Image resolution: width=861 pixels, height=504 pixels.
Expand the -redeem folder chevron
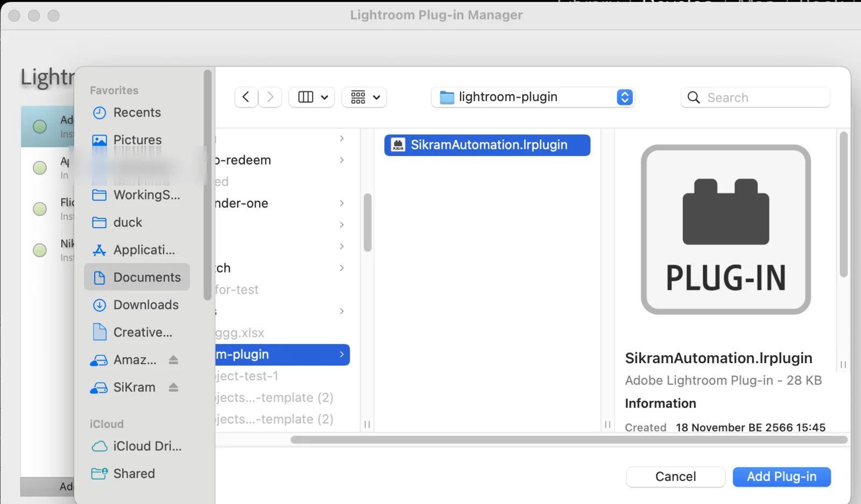[x=342, y=160]
